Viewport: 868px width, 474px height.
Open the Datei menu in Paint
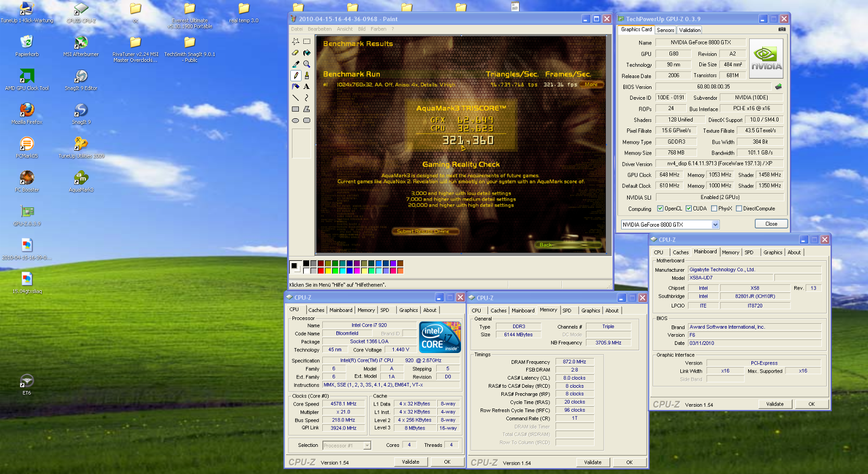pos(297,29)
